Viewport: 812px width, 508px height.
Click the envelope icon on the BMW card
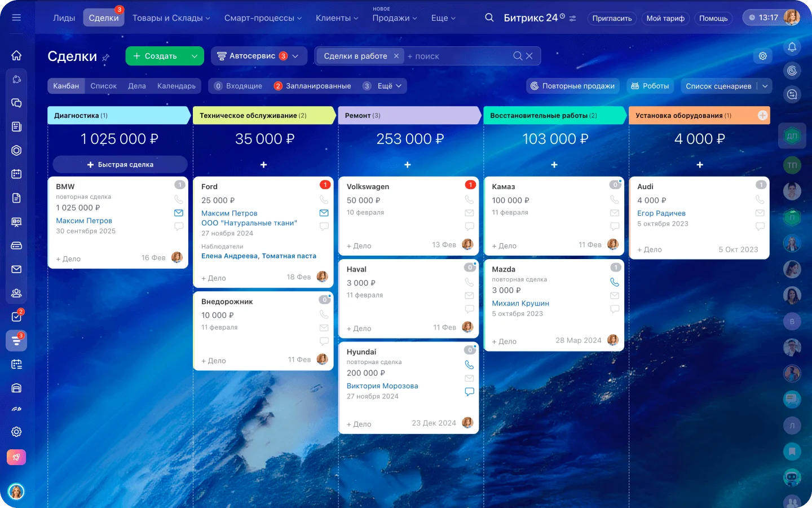pos(179,213)
